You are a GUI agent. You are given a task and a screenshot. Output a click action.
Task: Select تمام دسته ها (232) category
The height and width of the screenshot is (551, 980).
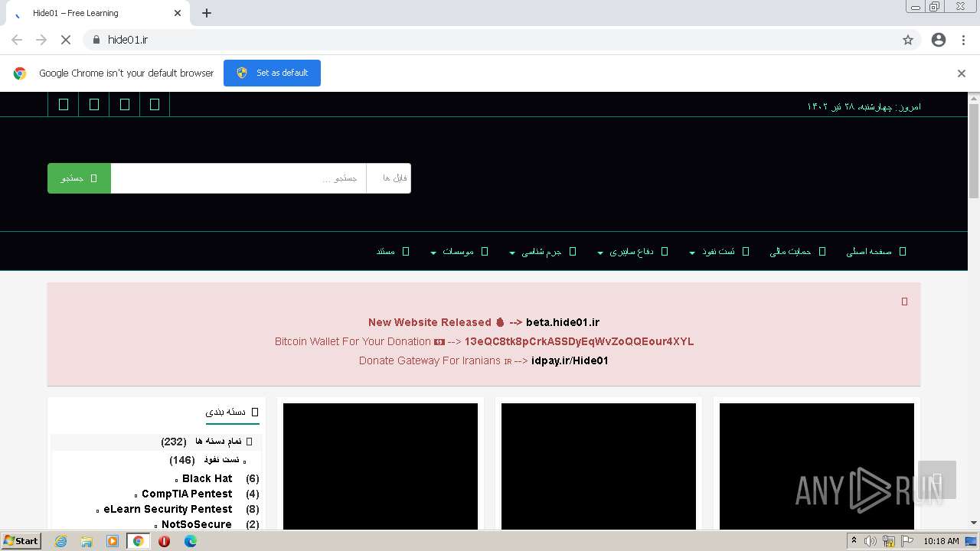(x=207, y=442)
